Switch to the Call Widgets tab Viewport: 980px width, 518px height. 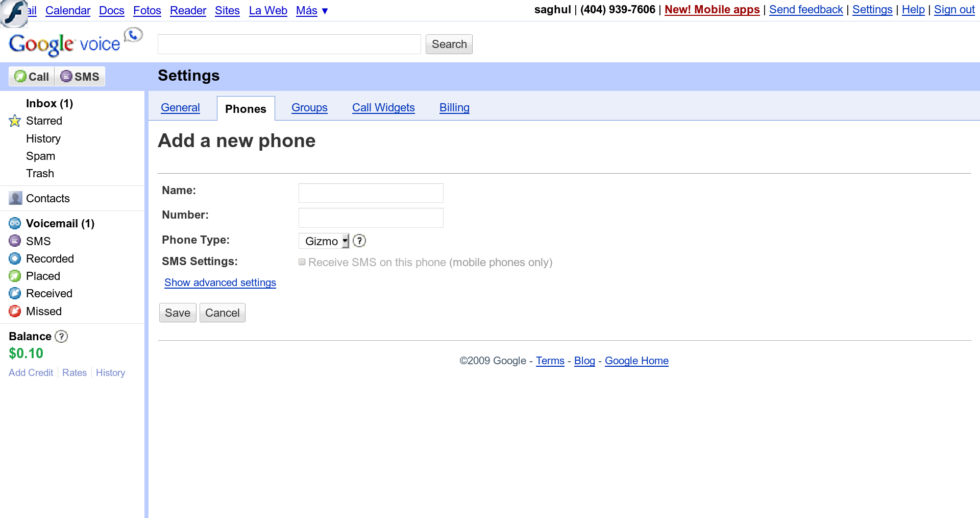(383, 108)
